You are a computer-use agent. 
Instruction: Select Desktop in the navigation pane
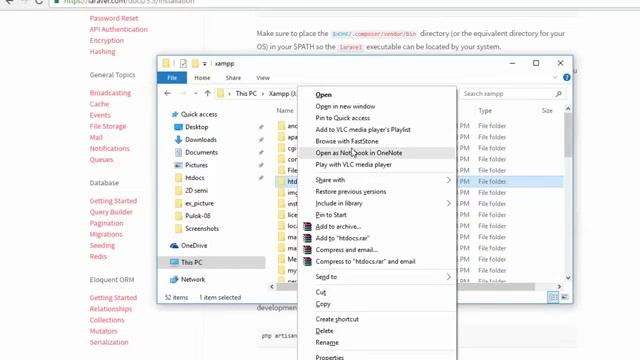click(x=197, y=127)
